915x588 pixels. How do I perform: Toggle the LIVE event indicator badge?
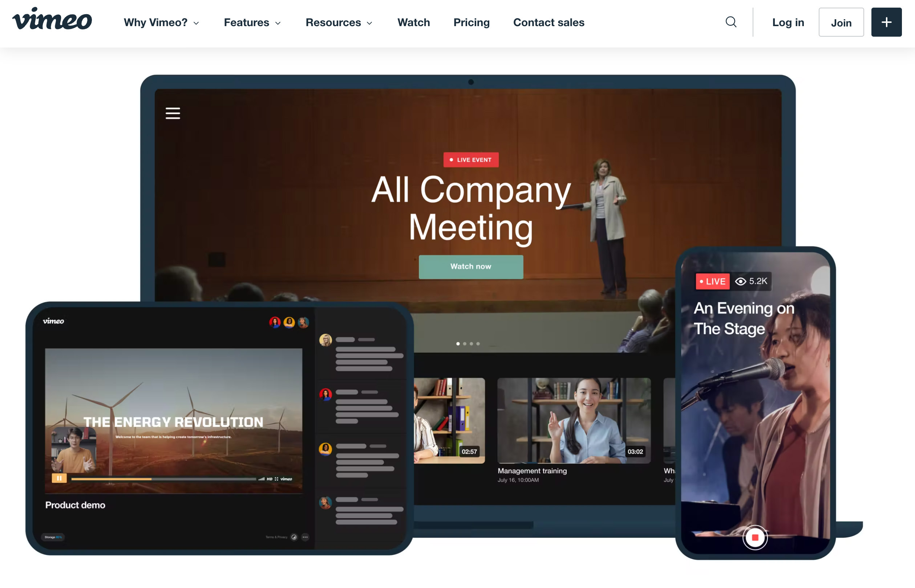[x=471, y=160]
